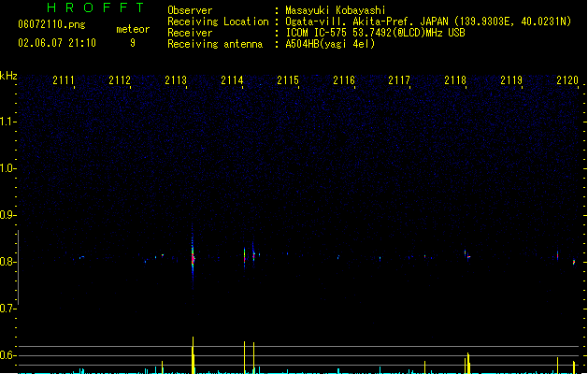Viewport: 588px width, 374px height.
Task: Click the 2115 time axis label
Action: click(288, 80)
